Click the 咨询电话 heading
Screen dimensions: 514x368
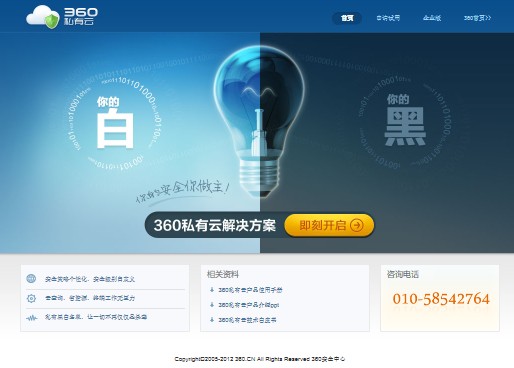click(x=402, y=274)
